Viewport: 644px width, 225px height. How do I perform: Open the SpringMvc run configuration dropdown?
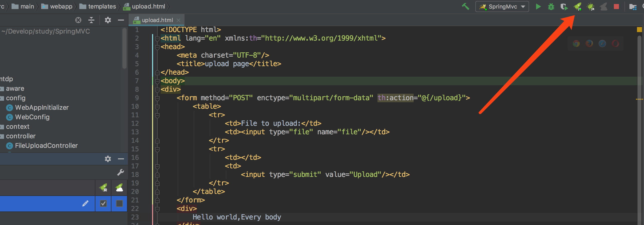pyautogui.click(x=502, y=7)
